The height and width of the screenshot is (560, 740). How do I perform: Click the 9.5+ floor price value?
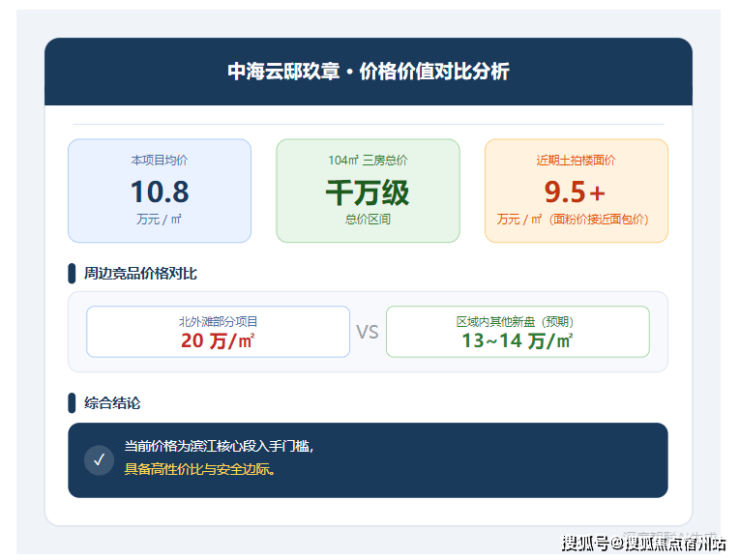[x=575, y=192]
